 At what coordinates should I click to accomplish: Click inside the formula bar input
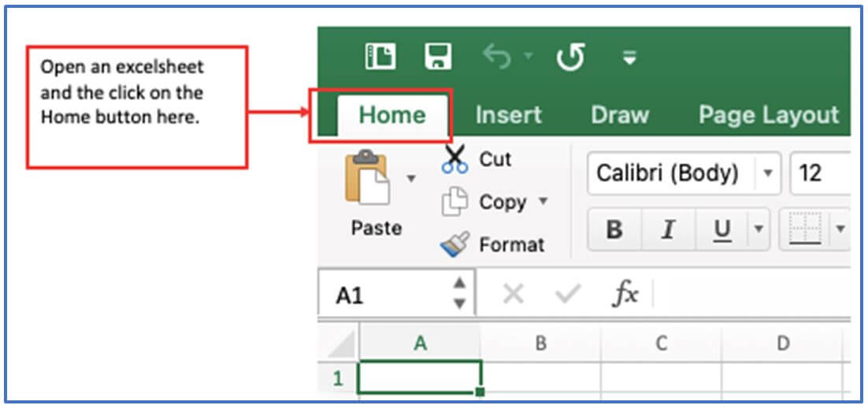pyautogui.click(x=753, y=294)
